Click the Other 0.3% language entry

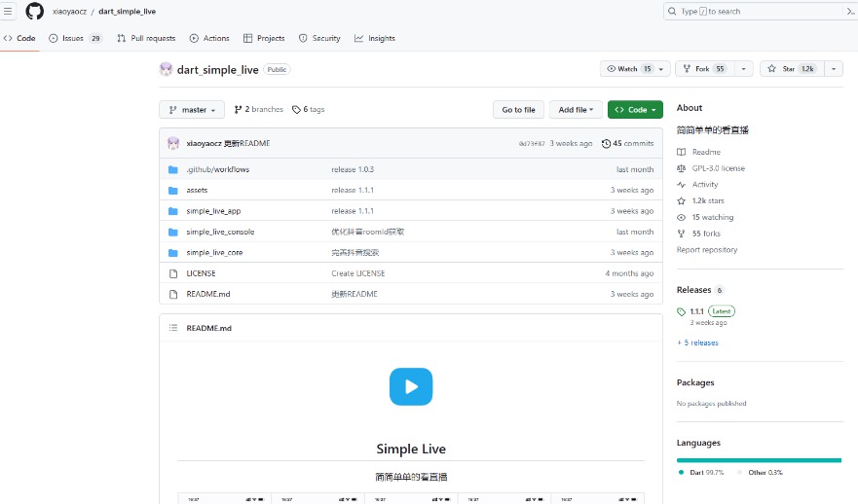point(760,472)
